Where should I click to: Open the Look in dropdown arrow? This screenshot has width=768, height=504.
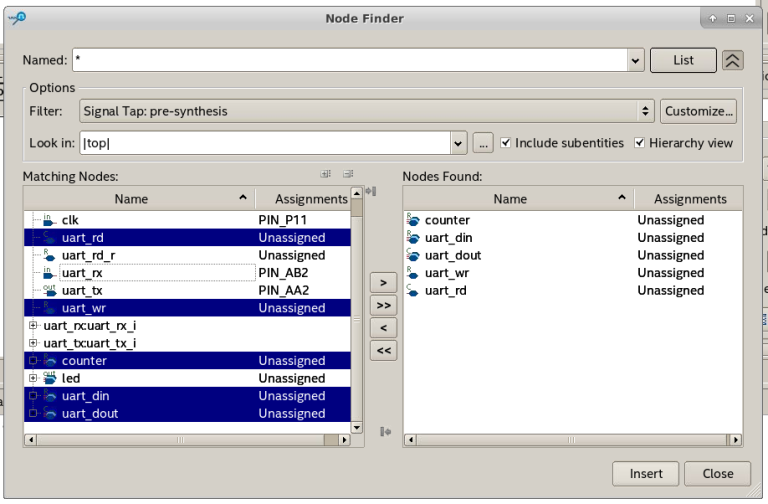tap(459, 143)
